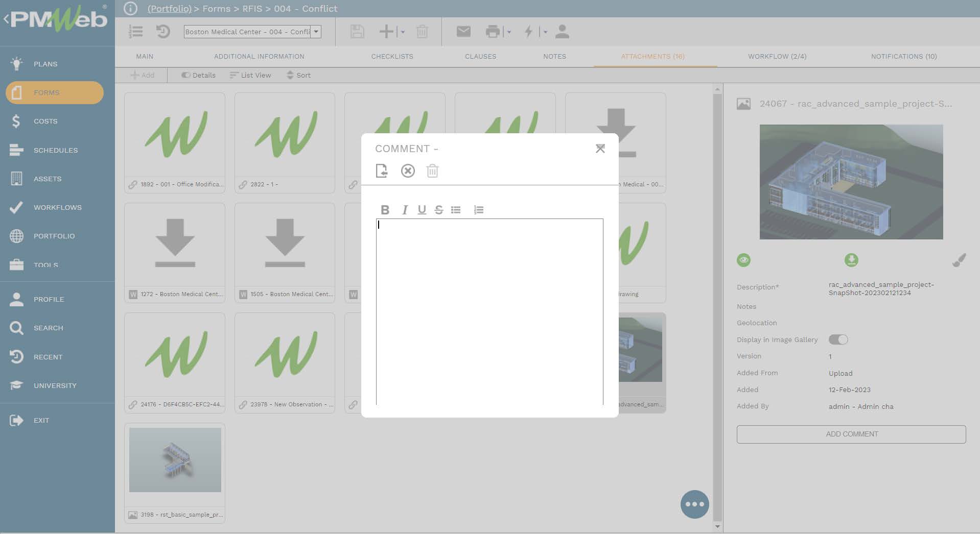Viewport: 980px width, 534px height.
Task: Apply Italic formatting in comment editor
Action: click(405, 210)
